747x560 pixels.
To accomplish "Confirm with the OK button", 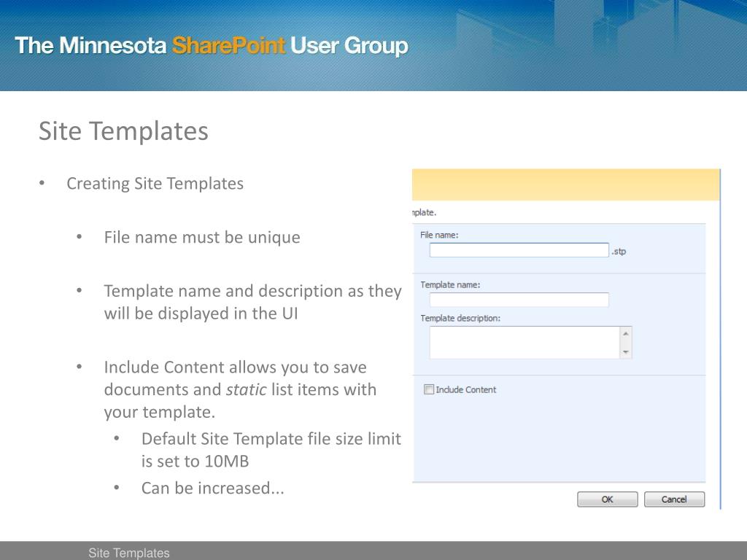I will pos(608,499).
